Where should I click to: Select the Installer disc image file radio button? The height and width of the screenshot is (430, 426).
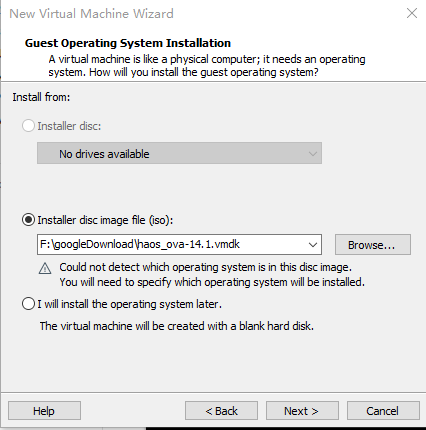click(x=28, y=220)
